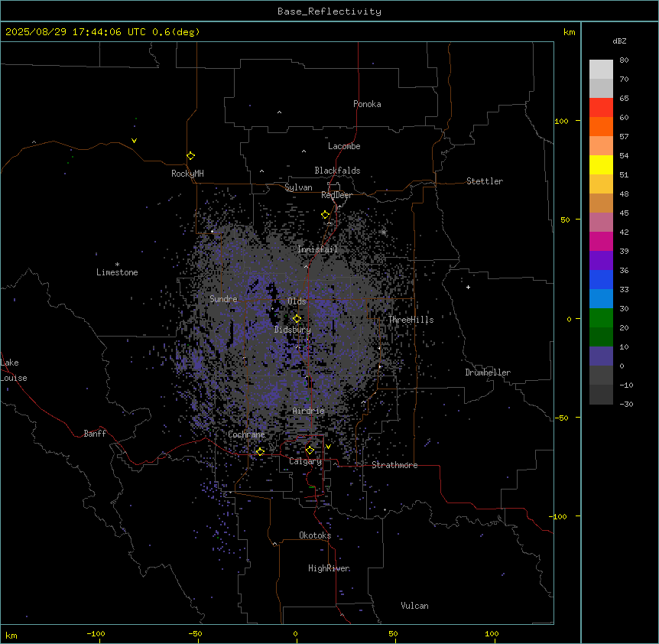659x644 pixels.
Task: Click the Stettler city label
Action: coord(485,181)
